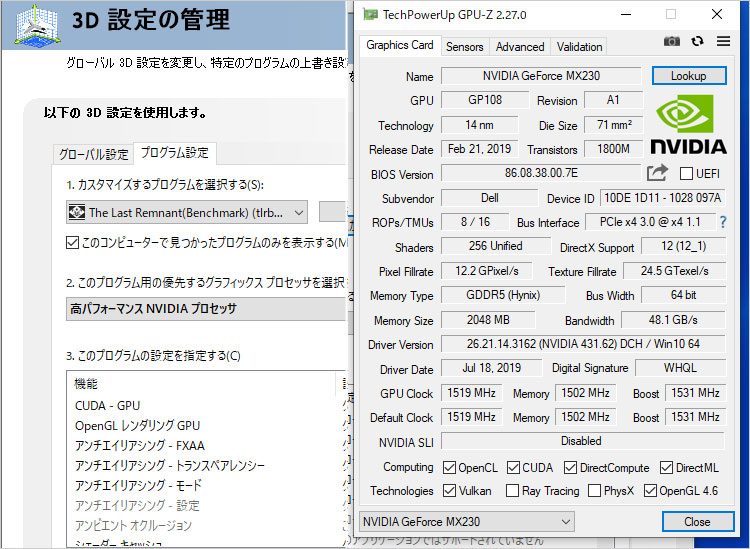Click The Last Remnant program icon

click(x=77, y=212)
